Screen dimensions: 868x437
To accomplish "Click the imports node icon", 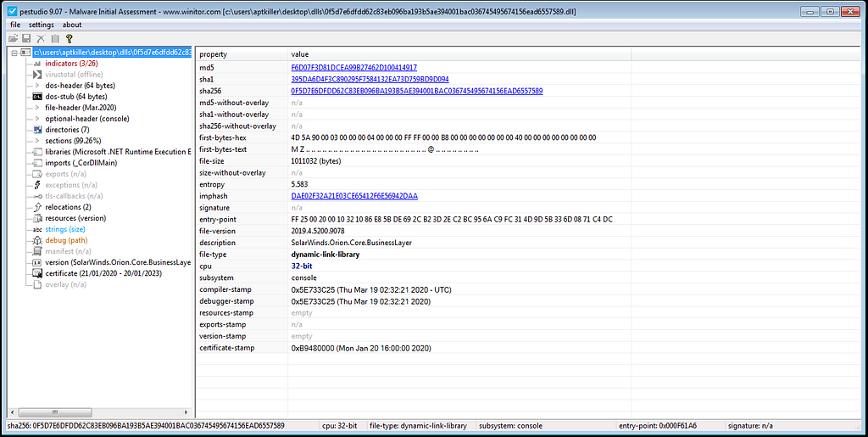I will [x=37, y=163].
